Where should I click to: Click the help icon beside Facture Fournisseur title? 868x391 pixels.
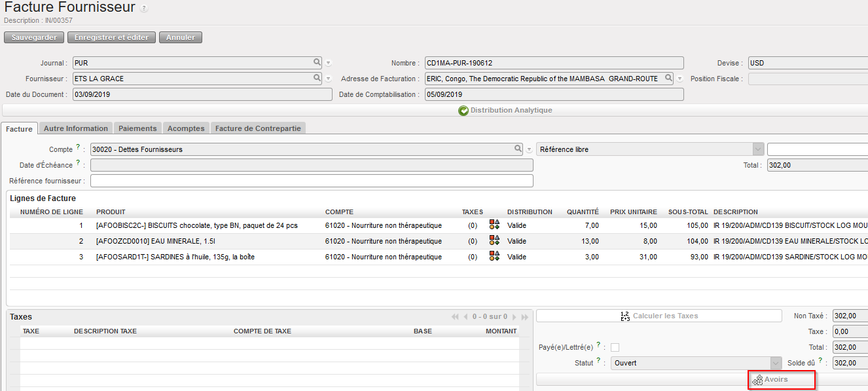[144, 9]
